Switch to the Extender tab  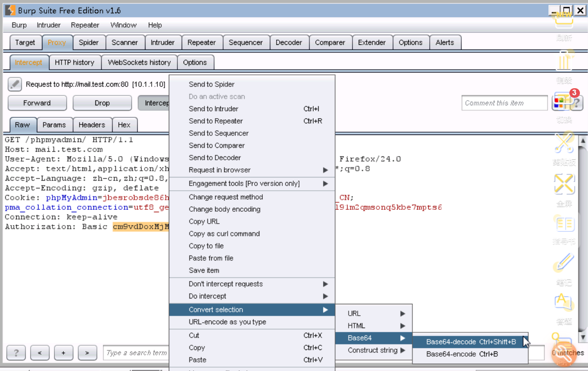click(372, 42)
